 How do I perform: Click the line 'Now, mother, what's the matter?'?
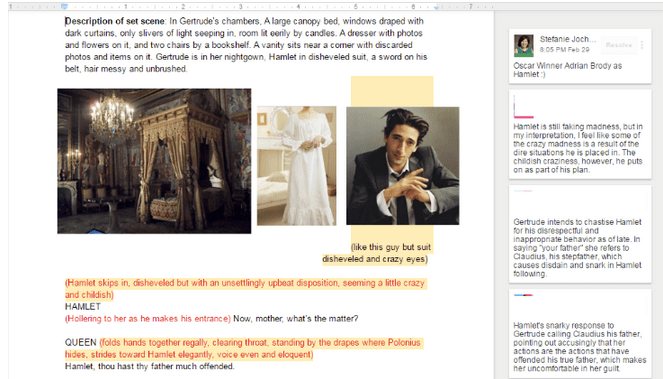pyautogui.click(x=296, y=319)
